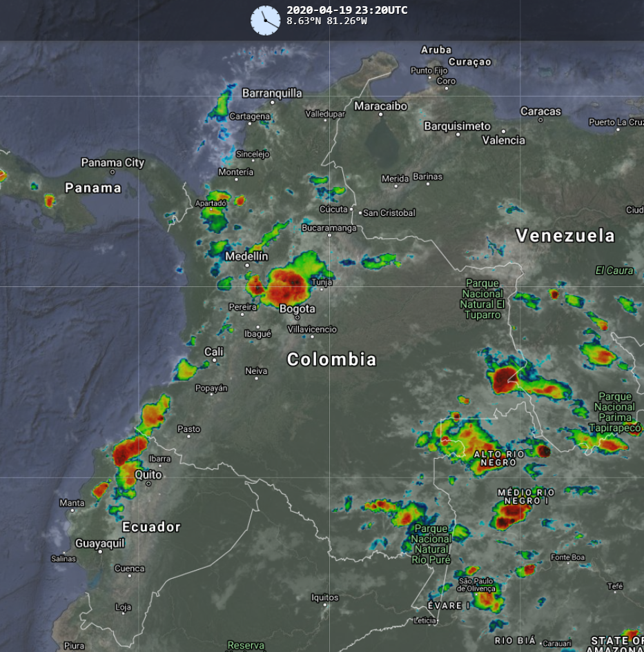644x652 pixels.
Task: Click the analog clock icon
Action: point(265,20)
